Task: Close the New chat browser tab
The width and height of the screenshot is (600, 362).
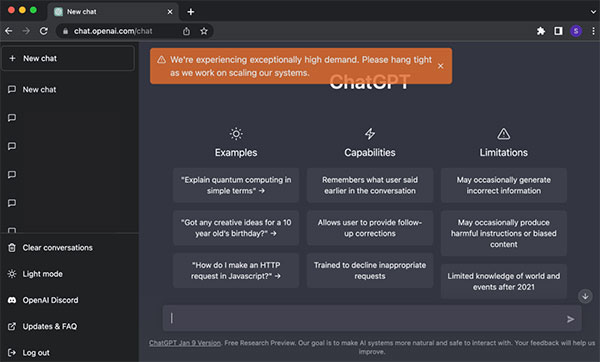Action: point(170,12)
